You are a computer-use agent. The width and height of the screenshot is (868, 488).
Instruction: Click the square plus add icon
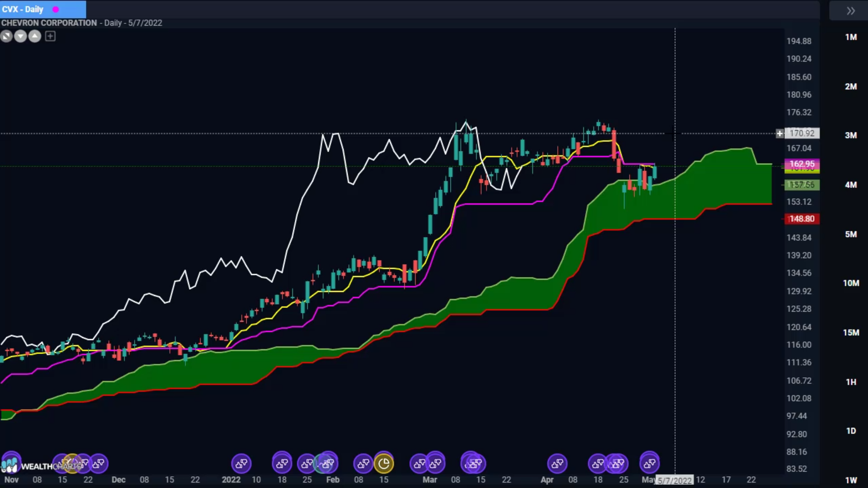[x=50, y=37]
